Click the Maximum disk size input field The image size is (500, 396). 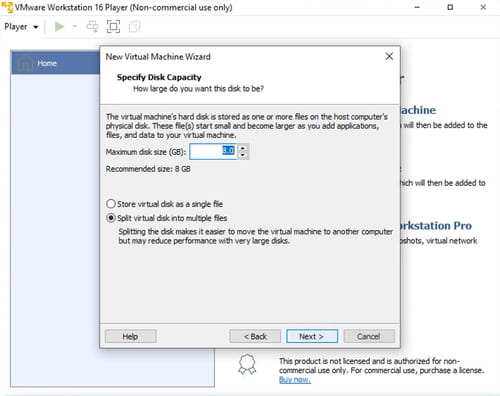click(213, 152)
